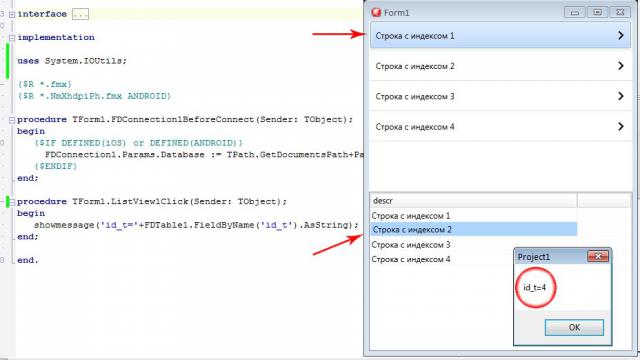Select list view item 'Строка с индексом 1'
This screenshot has width=640, height=360.
(500, 36)
